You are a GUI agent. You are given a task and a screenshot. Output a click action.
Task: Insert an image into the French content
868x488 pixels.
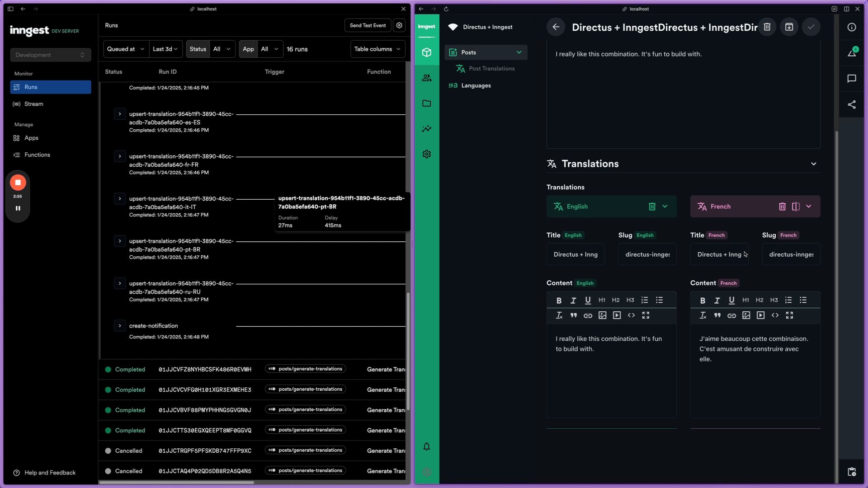pos(746,315)
